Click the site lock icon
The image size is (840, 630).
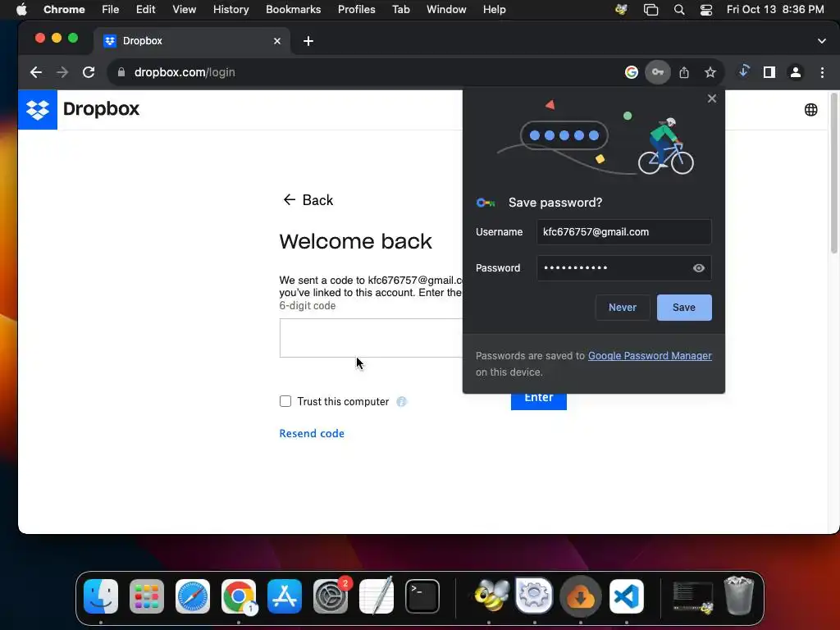click(121, 72)
